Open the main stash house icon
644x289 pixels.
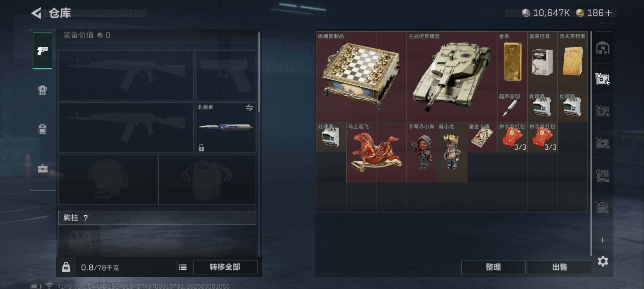[x=602, y=48]
